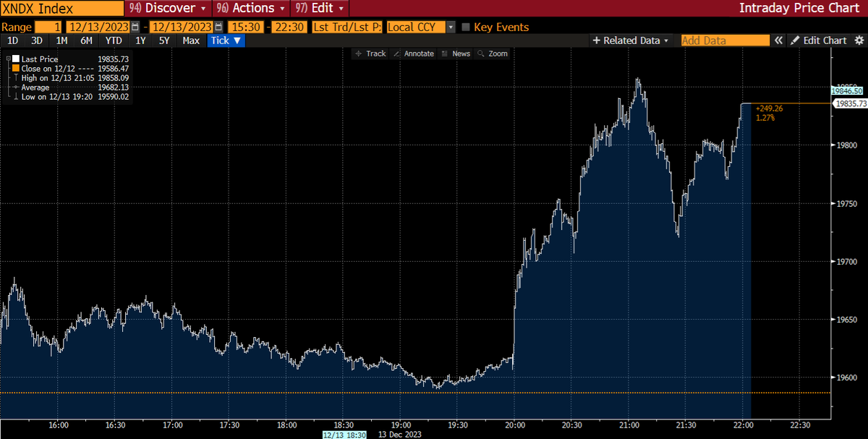Collapse panel with double-chevron arrows
The height and width of the screenshot is (439, 868).
(778, 41)
